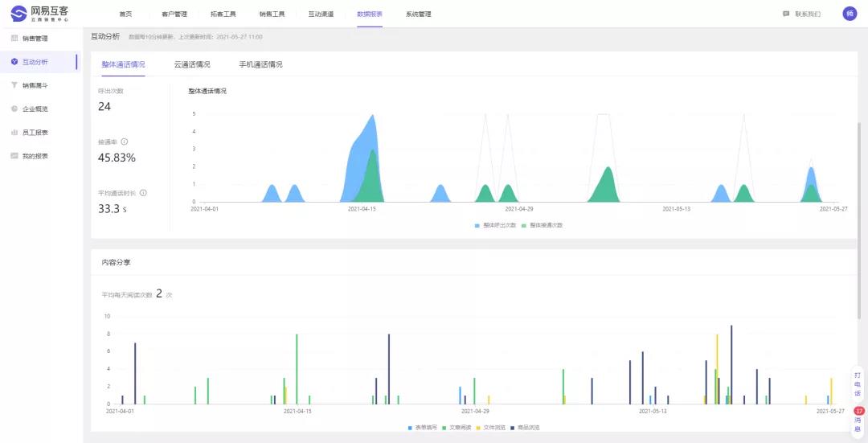Click the 打电话 floating button

coord(858,384)
